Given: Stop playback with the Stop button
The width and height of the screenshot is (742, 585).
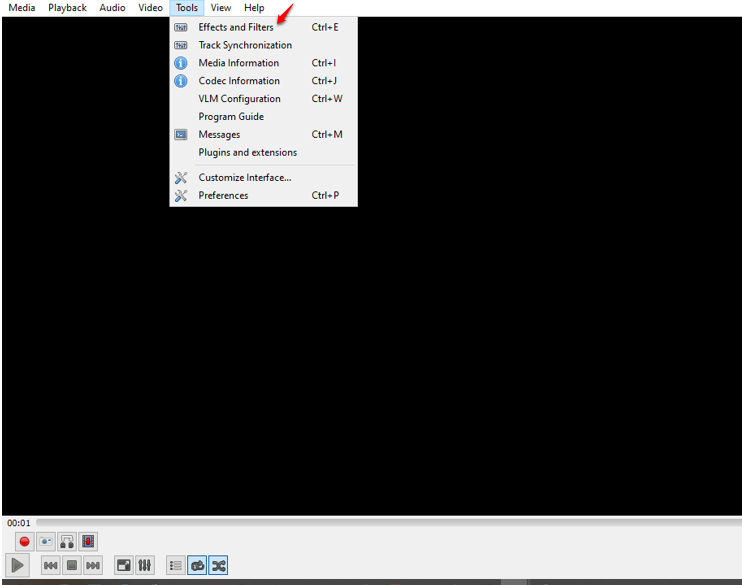Looking at the screenshot, I should point(72,566).
